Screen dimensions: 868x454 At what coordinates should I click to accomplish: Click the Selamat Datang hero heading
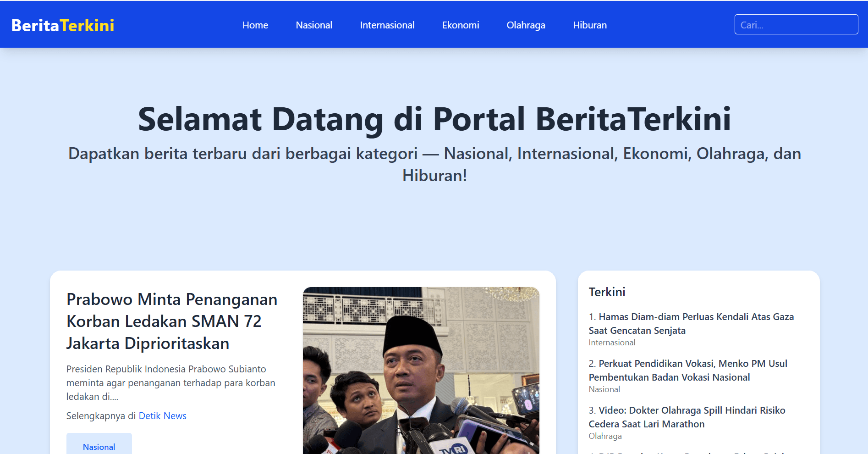pos(434,119)
